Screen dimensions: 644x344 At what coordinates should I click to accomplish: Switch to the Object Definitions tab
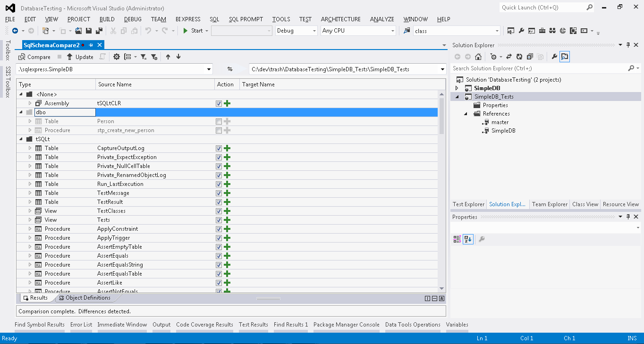[x=87, y=298]
